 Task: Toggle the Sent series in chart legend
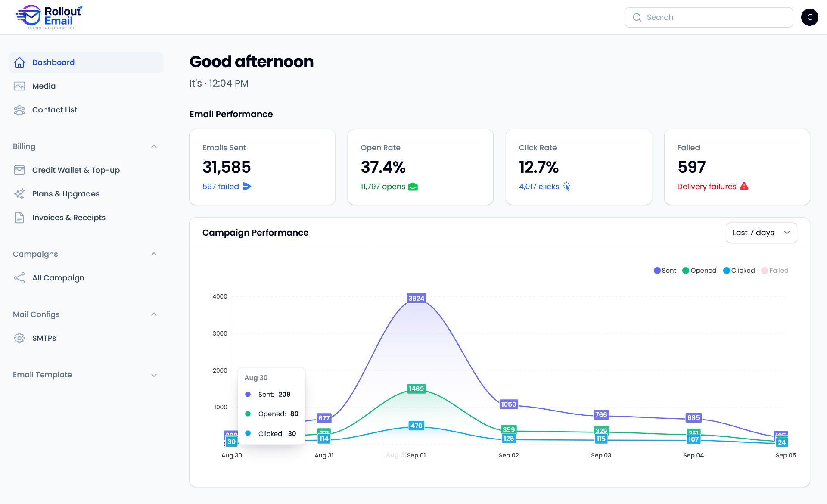(x=665, y=271)
